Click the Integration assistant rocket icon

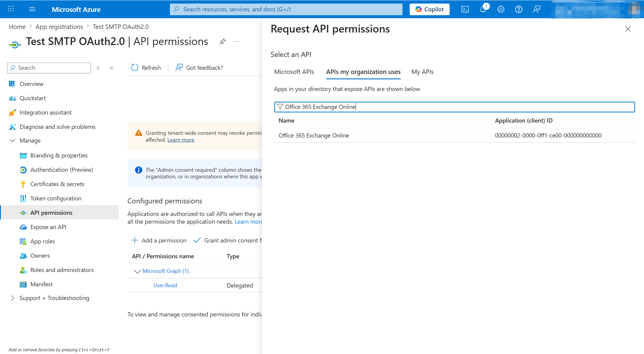12,112
